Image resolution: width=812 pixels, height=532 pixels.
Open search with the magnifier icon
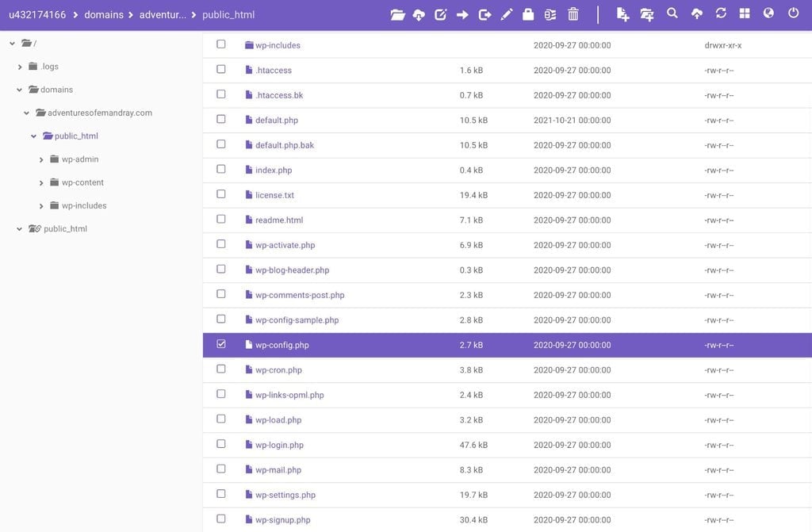(x=672, y=14)
